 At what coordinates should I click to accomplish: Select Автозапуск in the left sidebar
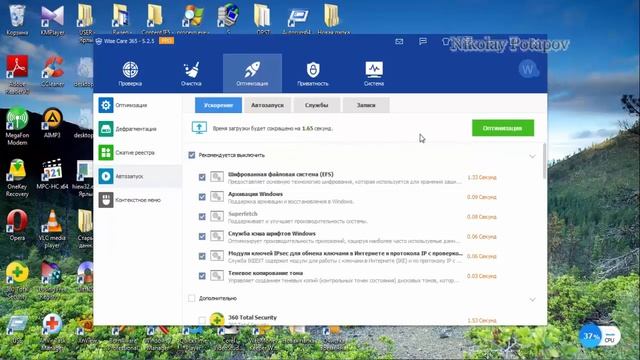click(138, 176)
